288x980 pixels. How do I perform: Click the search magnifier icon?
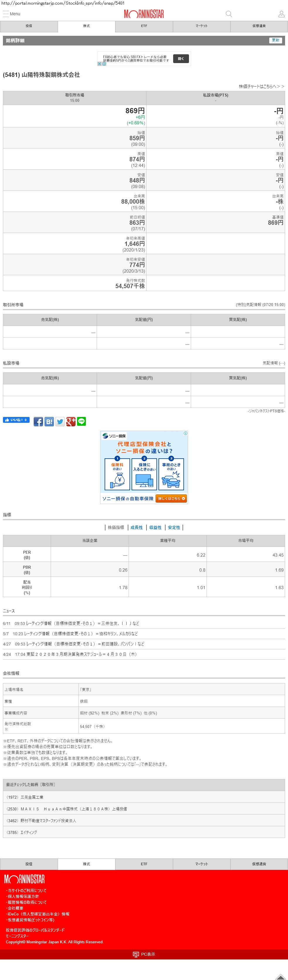pos(229,14)
